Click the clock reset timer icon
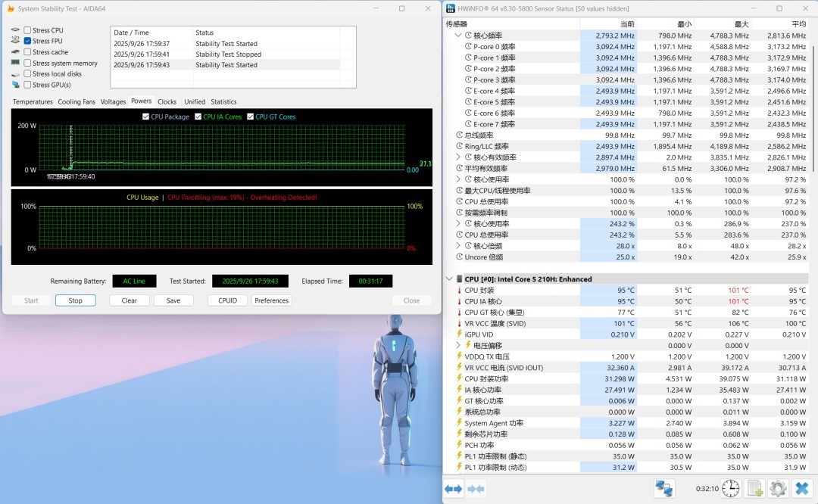 730,489
